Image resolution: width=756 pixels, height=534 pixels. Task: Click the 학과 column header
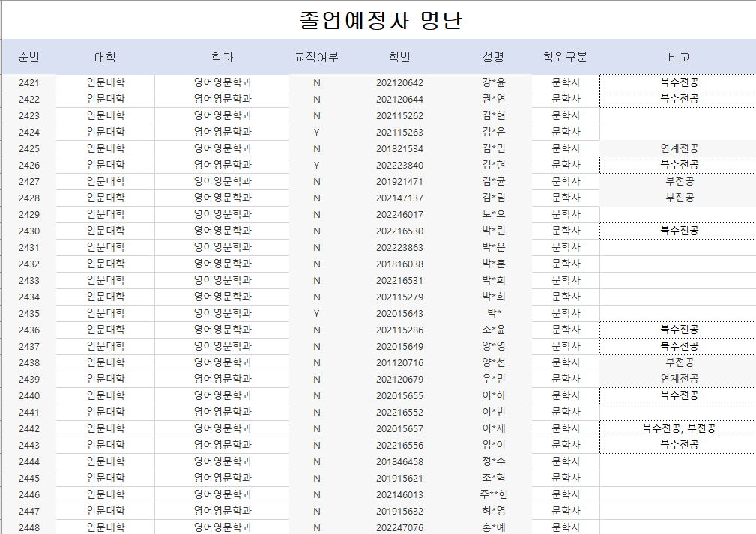(x=222, y=58)
